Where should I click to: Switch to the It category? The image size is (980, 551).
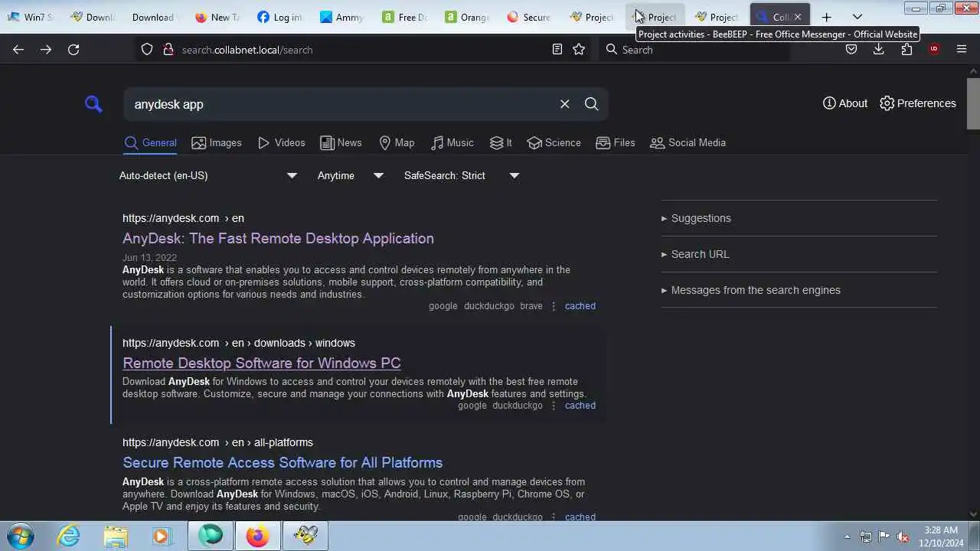pyautogui.click(x=501, y=142)
